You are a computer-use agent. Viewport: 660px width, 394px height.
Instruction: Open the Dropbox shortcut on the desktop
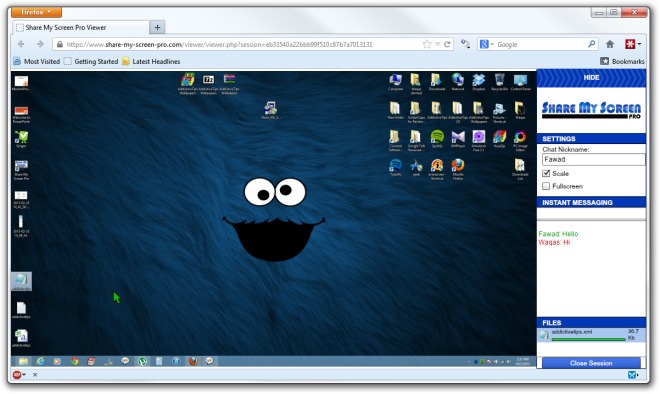click(x=479, y=82)
